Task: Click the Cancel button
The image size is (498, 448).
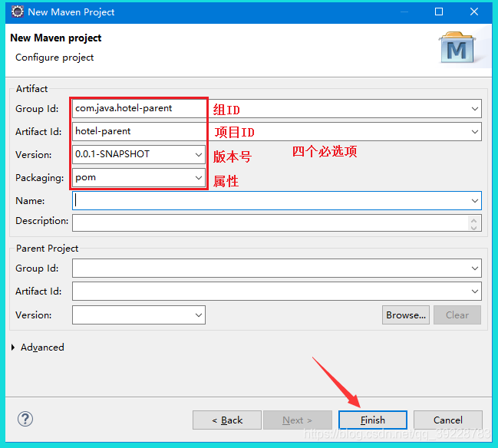Action: [448, 420]
